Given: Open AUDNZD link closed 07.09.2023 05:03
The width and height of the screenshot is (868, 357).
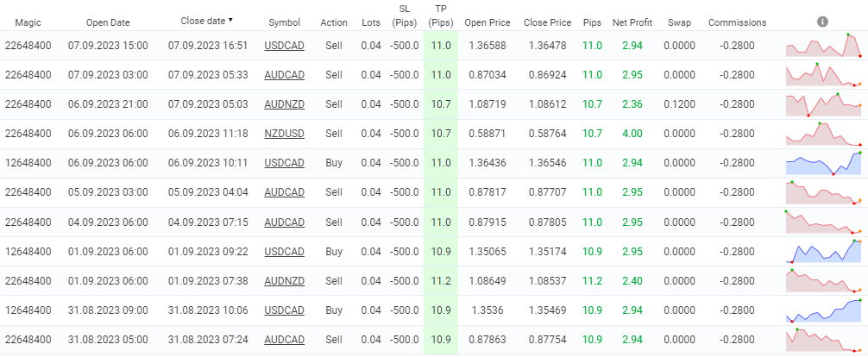Looking at the screenshot, I should 285,104.
